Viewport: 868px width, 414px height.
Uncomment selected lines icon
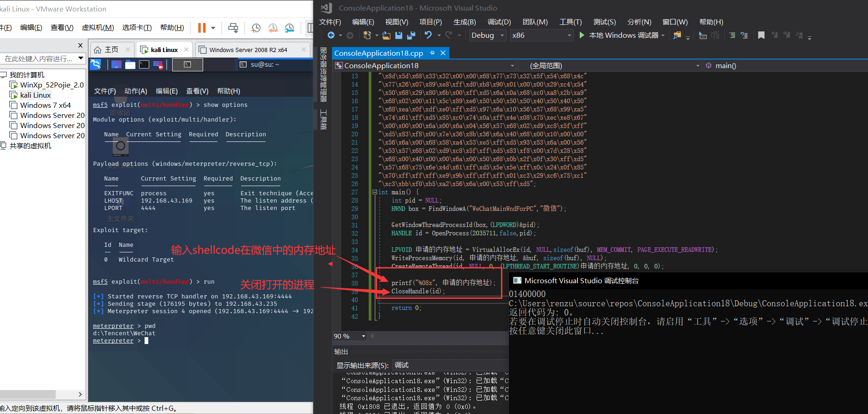point(744,35)
